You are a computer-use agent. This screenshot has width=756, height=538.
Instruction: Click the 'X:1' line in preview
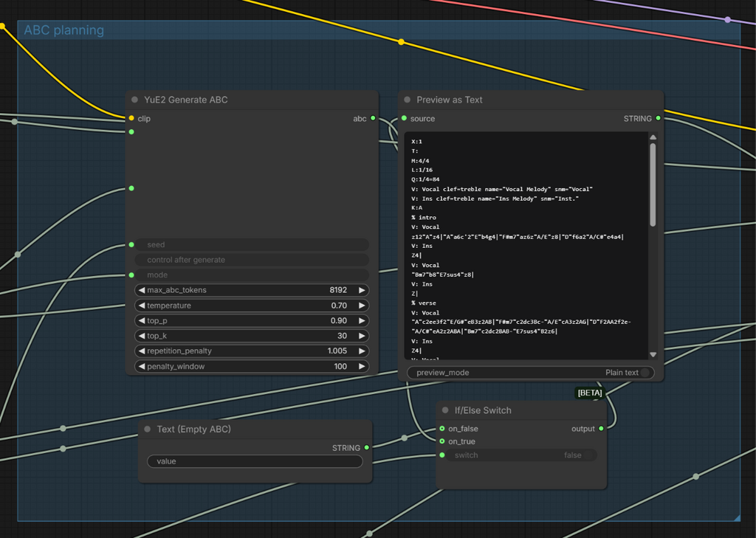pos(416,141)
